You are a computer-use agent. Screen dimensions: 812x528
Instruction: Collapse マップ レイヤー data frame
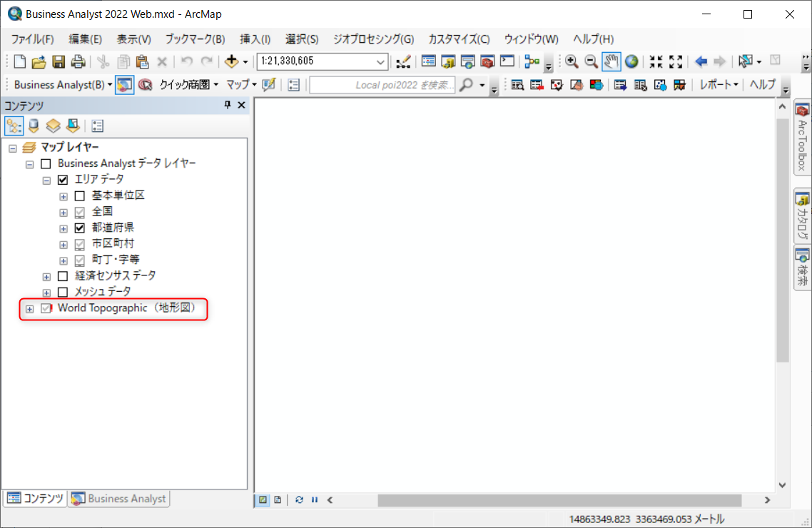coord(13,148)
